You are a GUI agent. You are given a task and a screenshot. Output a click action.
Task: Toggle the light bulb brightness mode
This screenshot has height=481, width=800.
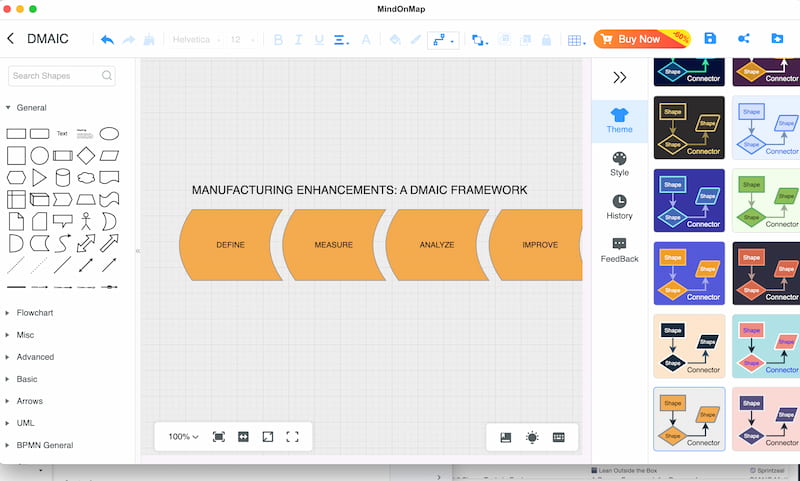[532, 437]
